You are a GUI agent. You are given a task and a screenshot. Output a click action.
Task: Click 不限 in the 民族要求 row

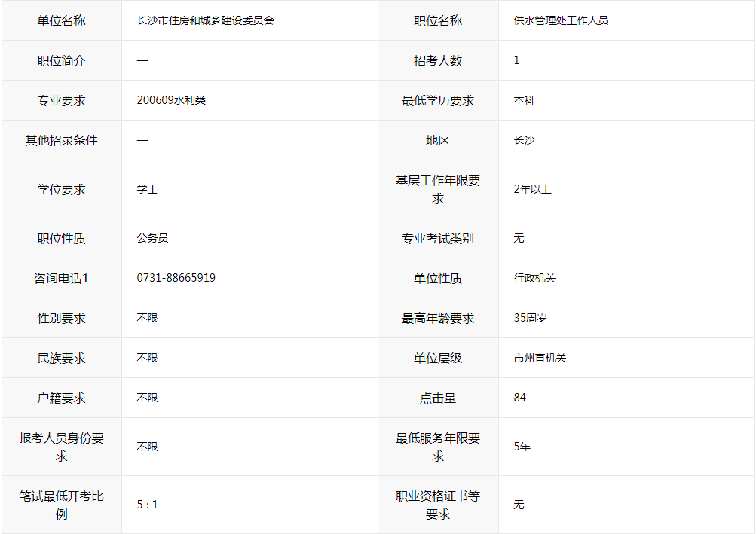[x=148, y=358]
